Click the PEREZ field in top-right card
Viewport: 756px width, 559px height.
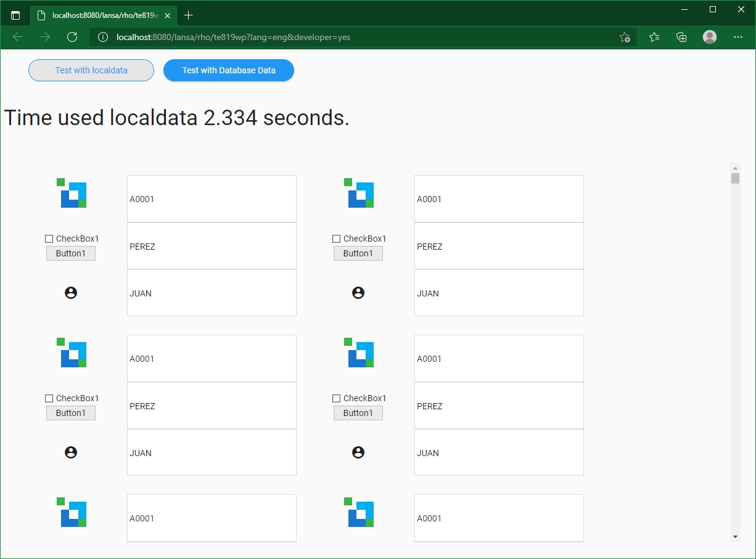[x=499, y=246]
